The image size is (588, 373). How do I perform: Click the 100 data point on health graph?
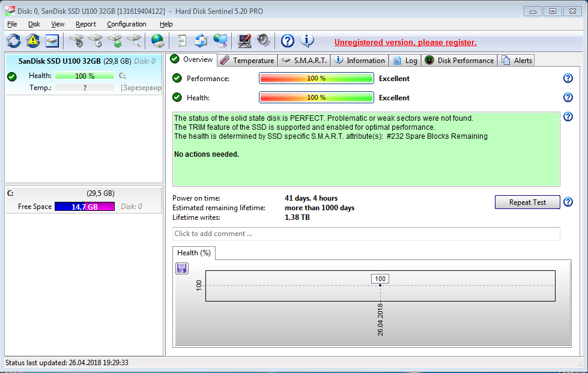pos(380,285)
